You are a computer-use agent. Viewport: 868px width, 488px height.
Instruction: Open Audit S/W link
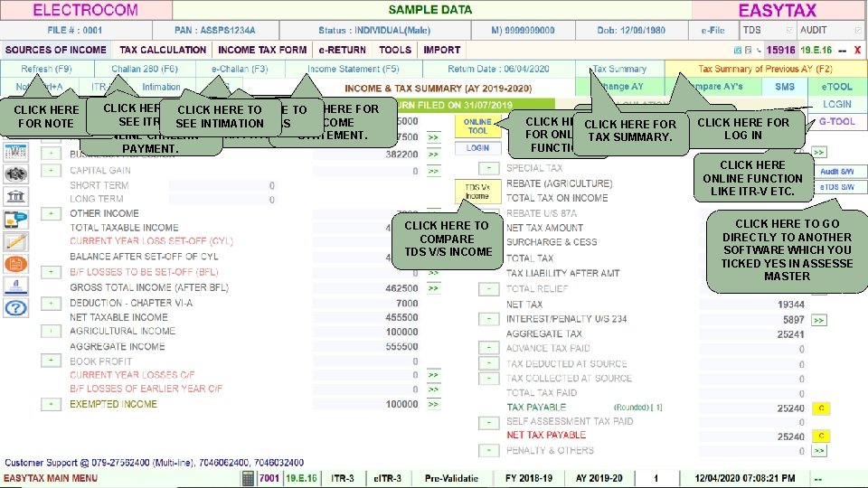837,172
